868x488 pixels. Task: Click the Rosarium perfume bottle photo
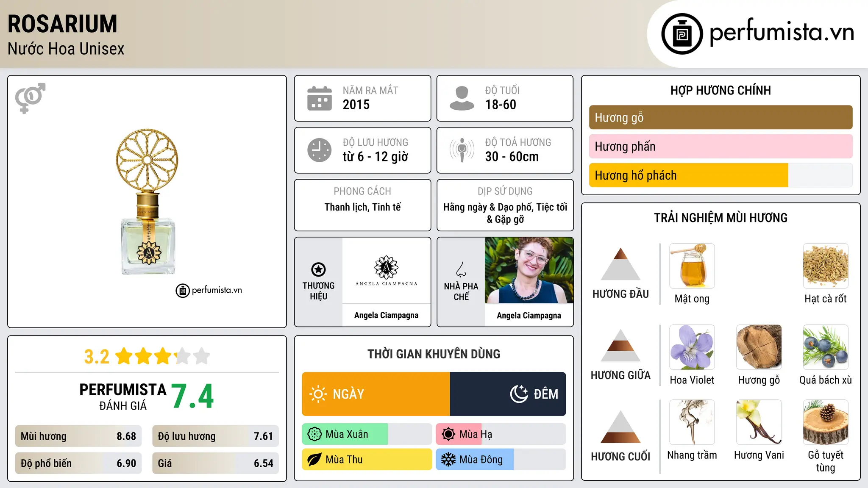click(x=147, y=202)
